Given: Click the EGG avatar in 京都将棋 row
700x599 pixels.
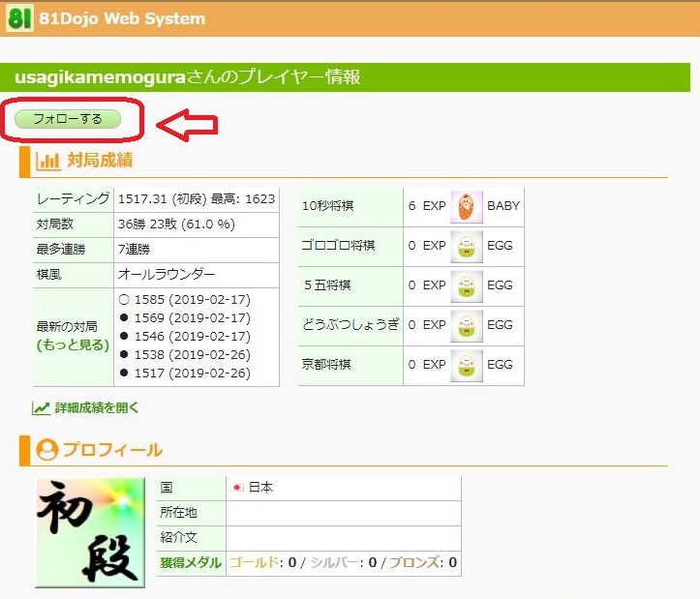Looking at the screenshot, I should click(467, 366).
